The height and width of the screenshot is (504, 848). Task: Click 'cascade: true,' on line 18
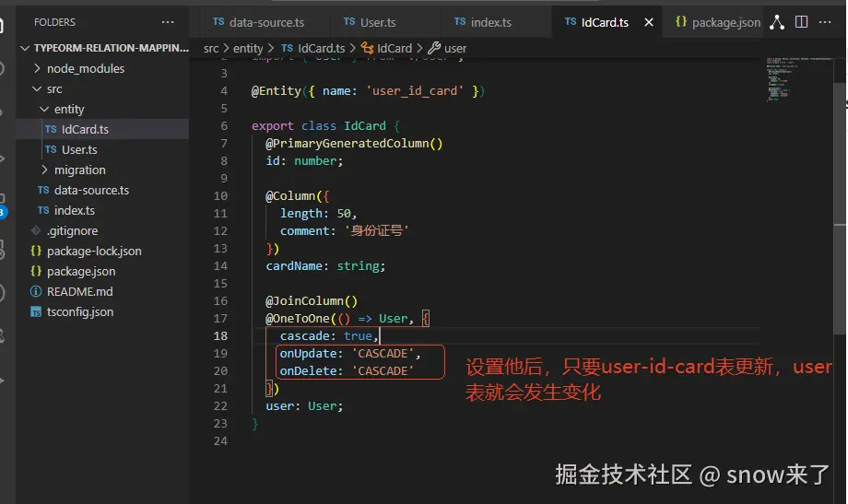pos(329,335)
